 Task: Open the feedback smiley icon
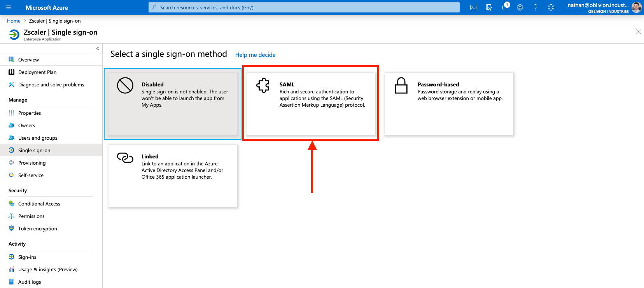[551, 7]
